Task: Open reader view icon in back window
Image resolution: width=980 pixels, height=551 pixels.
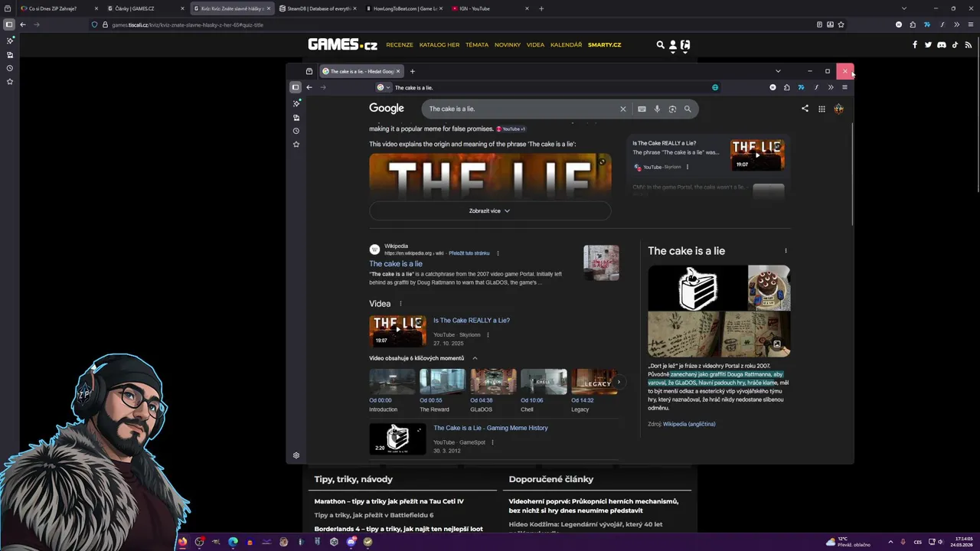Action: click(819, 24)
